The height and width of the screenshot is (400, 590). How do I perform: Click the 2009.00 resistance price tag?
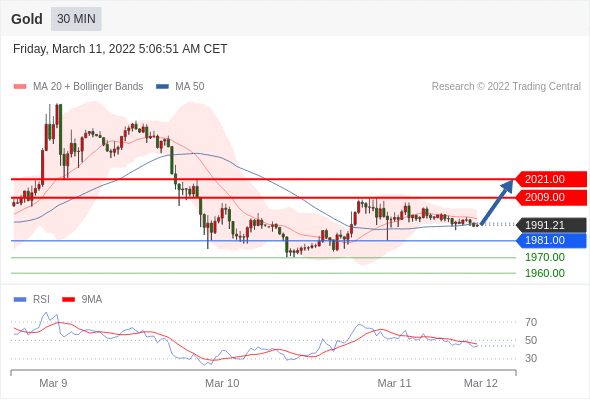click(551, 197)
